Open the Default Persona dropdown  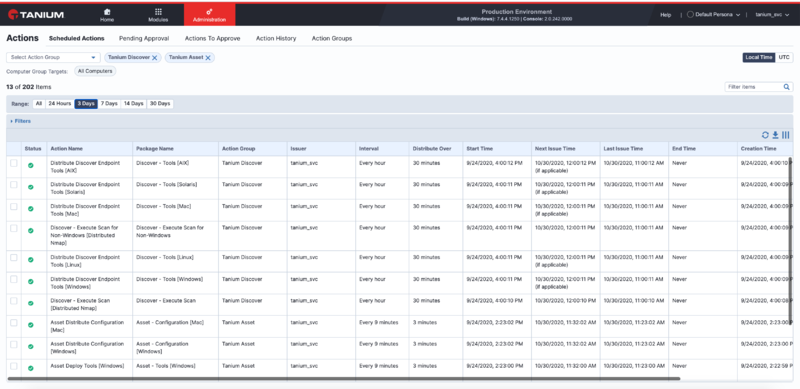click(714, 15)
